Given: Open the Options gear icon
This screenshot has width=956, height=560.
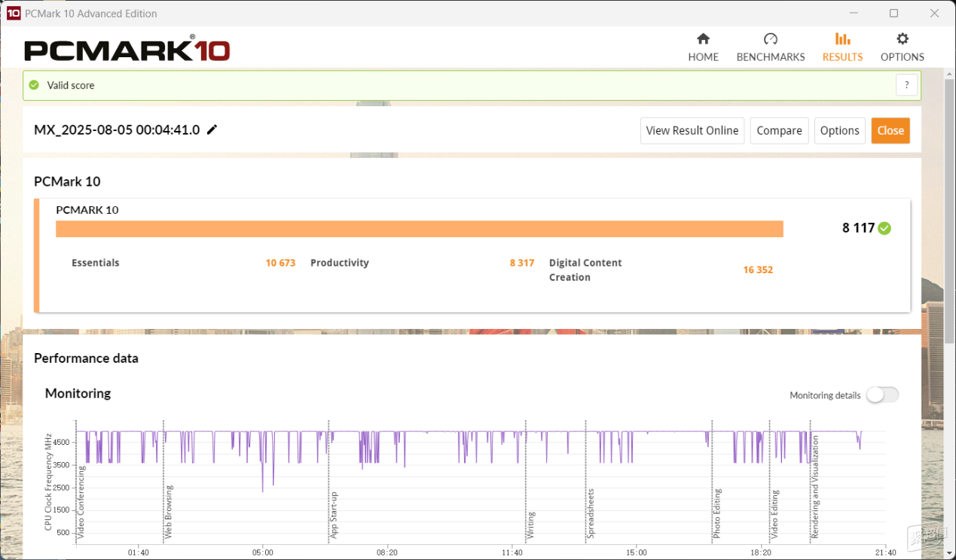Looking at the screenshot, I should (902, 39).
